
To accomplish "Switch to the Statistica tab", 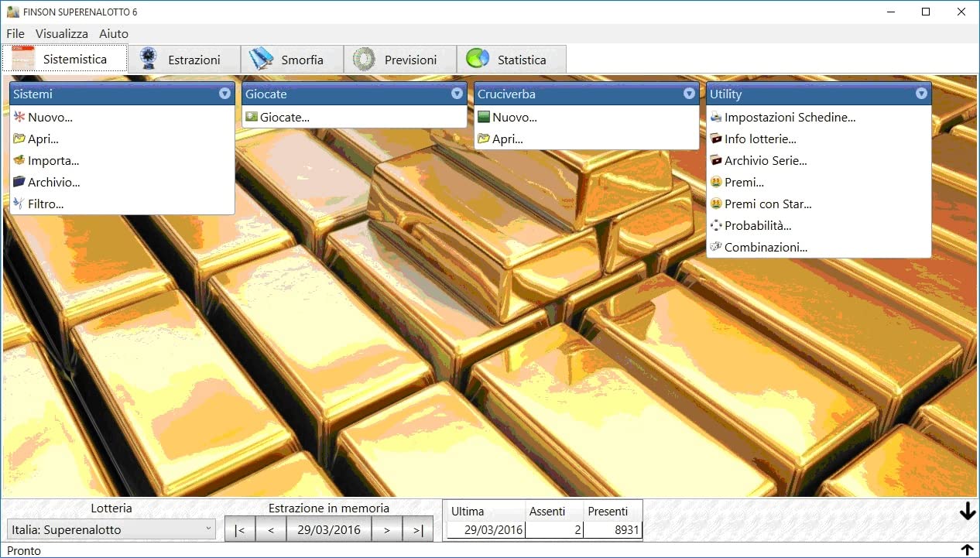I will pyautogui.click(x=511, y=60).
